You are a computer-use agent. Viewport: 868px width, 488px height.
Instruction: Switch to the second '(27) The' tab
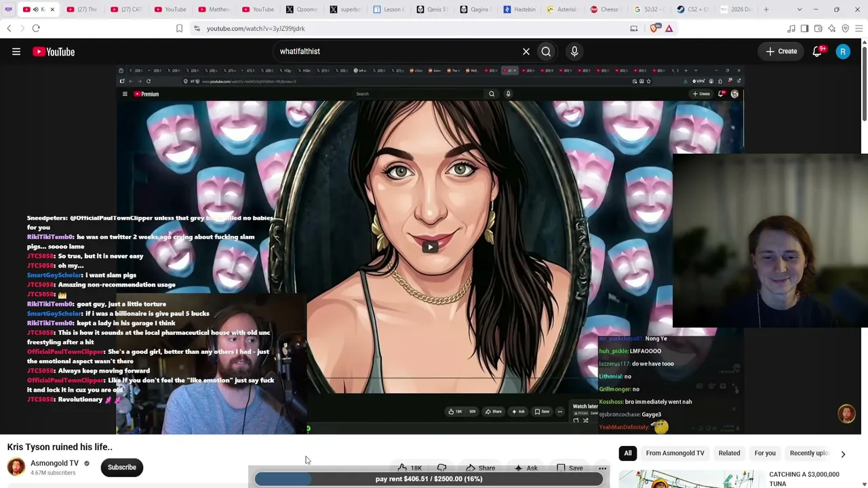[x=83, y=9]
